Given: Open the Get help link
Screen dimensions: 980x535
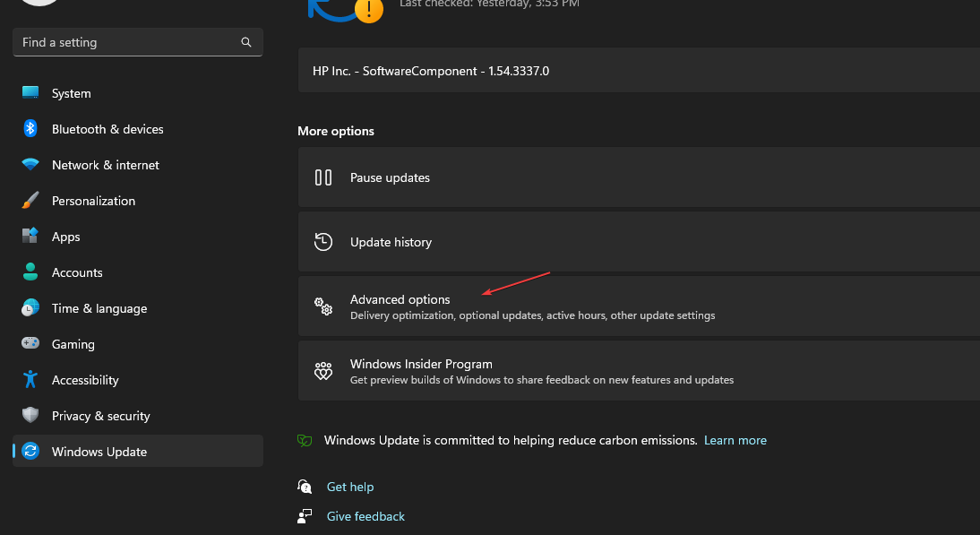Looking at the screenshot, I should pos(350,487).
